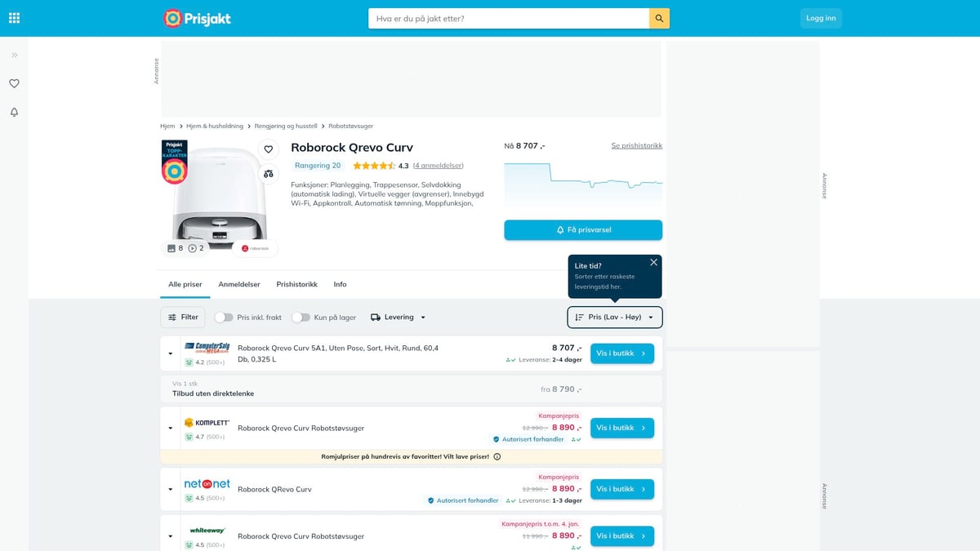Viewport: 980px width, 551px height.
Task: Open the product image gallery counter
Action: coord(175,248)
